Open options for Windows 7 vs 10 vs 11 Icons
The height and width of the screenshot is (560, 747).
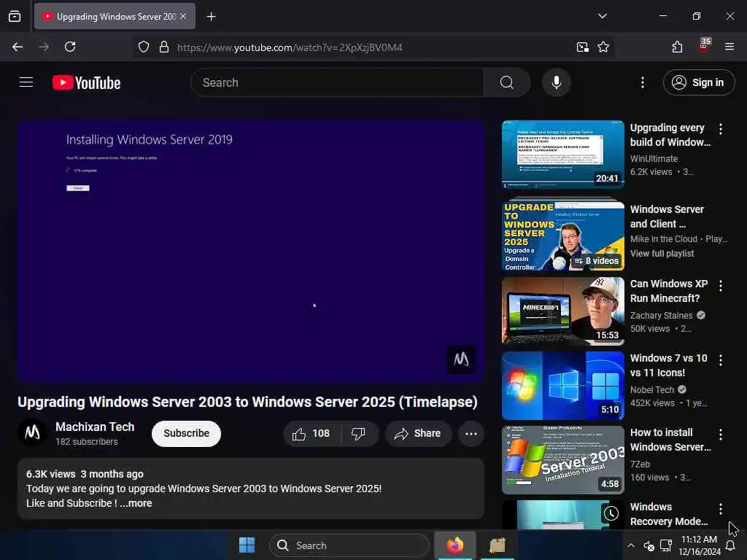pyautogui.click(x=720, y=360)
